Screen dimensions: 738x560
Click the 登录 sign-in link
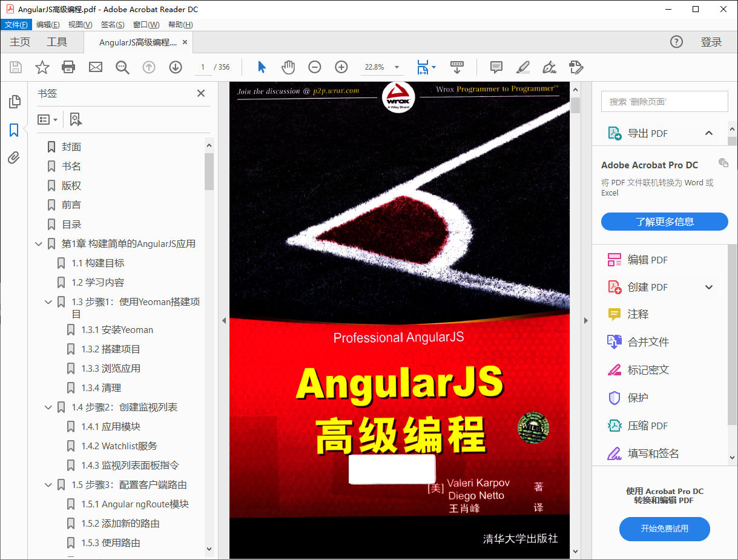pyautogui.click(x=711, y=42)
